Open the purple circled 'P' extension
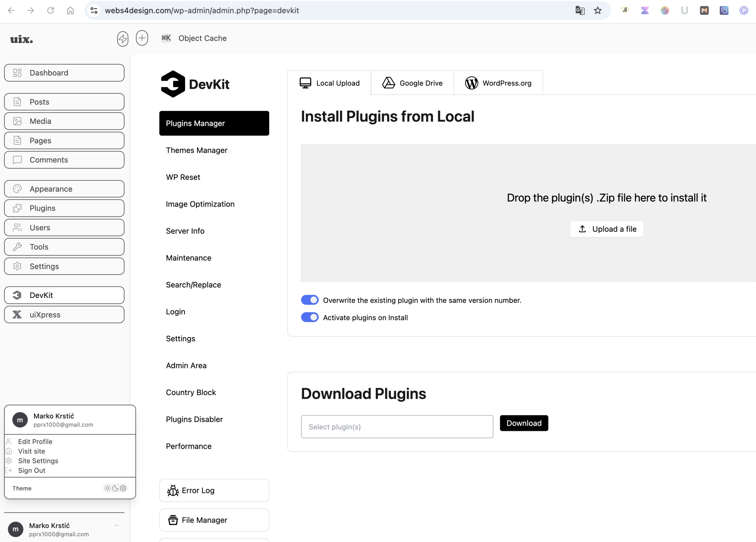This screenshot has height=542, width=756. [x=744, y=11]
